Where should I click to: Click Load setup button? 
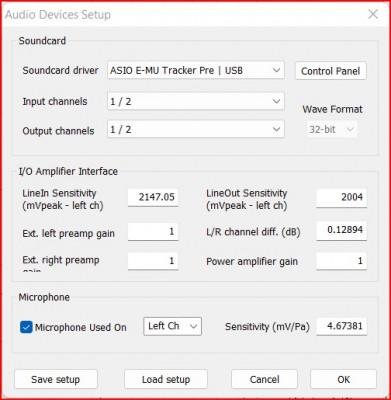coord(166,379)
